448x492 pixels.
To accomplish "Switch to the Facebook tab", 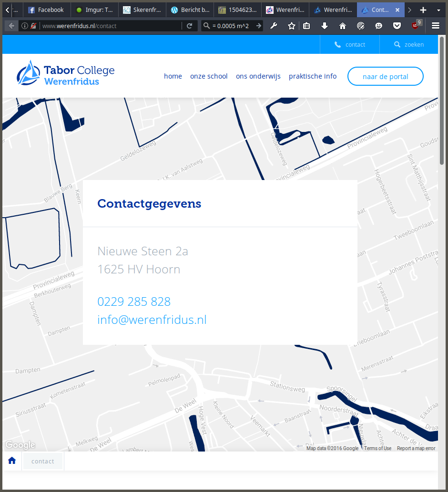I will (46, 10).
